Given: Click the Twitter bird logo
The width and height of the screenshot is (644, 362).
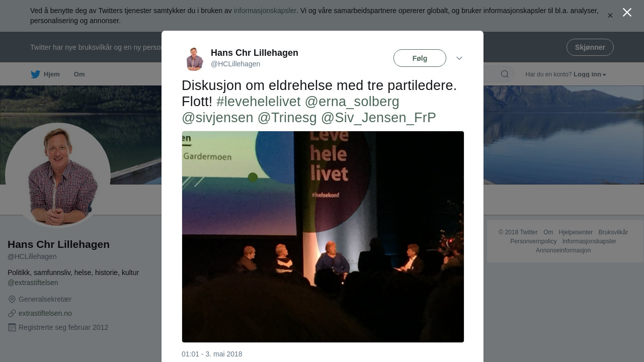Looking at the screenshot, I should tap(35, 74).
